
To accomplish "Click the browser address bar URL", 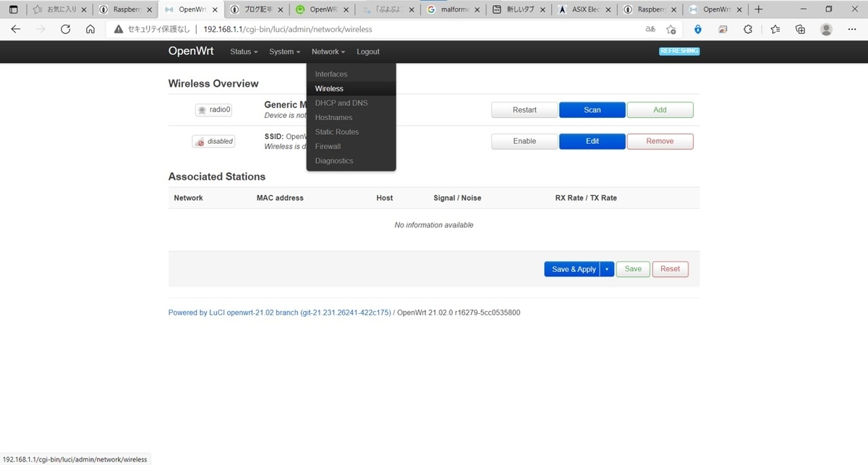I will tap(288, 30).
